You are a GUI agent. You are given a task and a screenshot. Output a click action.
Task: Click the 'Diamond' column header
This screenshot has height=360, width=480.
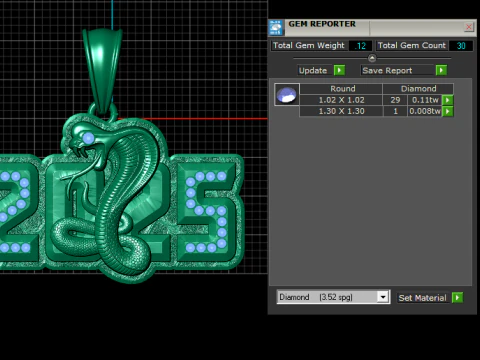[418, 89]
